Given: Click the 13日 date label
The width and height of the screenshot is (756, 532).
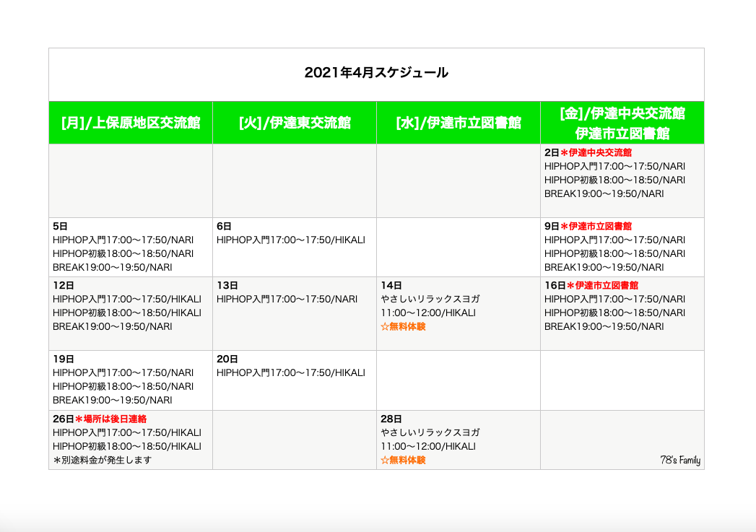Looking at the screenshot, I should point(227,286).
